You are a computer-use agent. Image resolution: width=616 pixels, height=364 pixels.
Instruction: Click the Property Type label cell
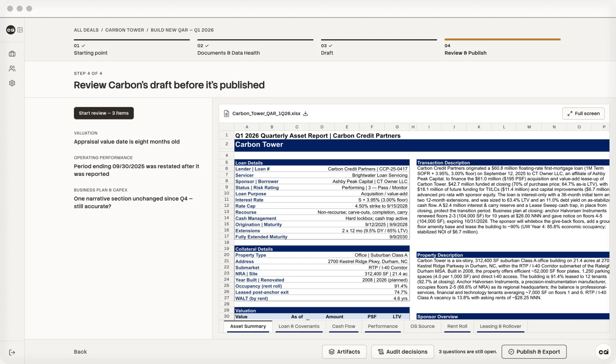click(251, 255)
